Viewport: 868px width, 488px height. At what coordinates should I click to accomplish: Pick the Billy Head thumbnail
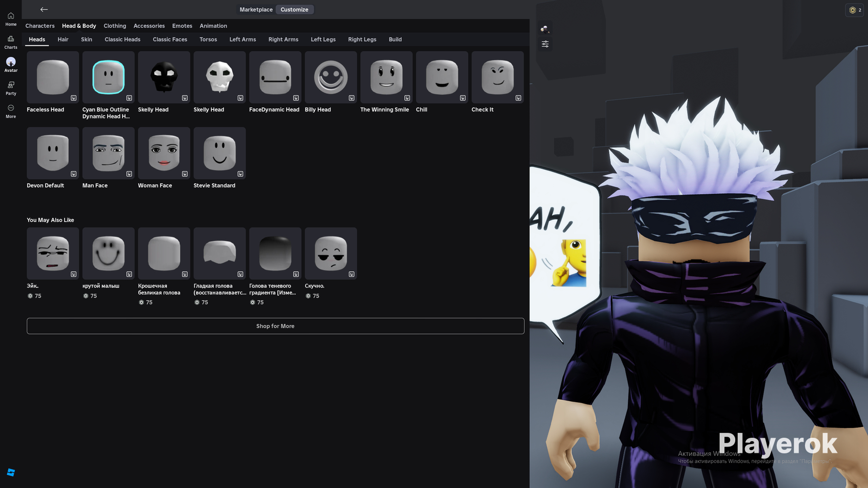(331, 77)
